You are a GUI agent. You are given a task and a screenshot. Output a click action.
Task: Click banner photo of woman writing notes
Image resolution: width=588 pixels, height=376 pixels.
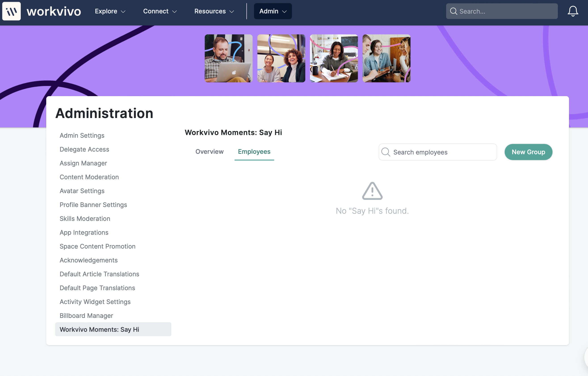(334, 58)
